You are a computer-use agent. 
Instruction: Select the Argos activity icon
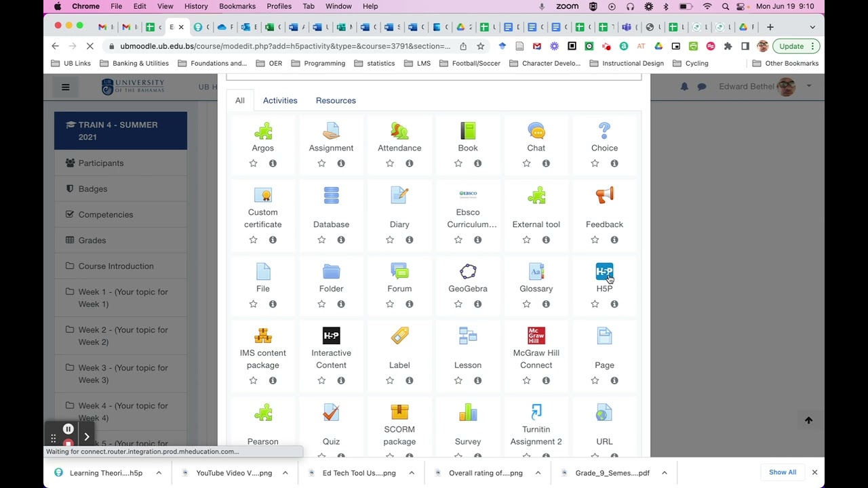click(x=263, y=131)
